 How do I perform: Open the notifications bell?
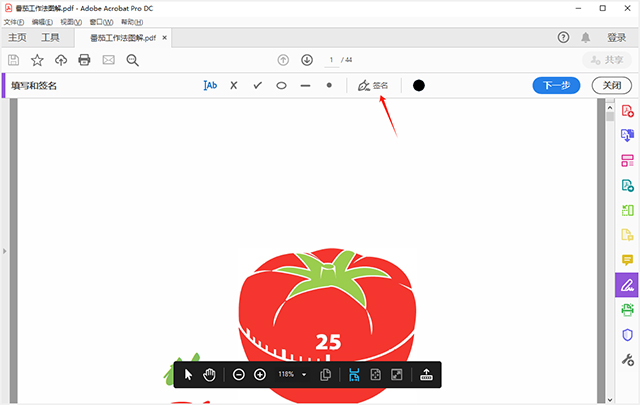click(585, 38)
